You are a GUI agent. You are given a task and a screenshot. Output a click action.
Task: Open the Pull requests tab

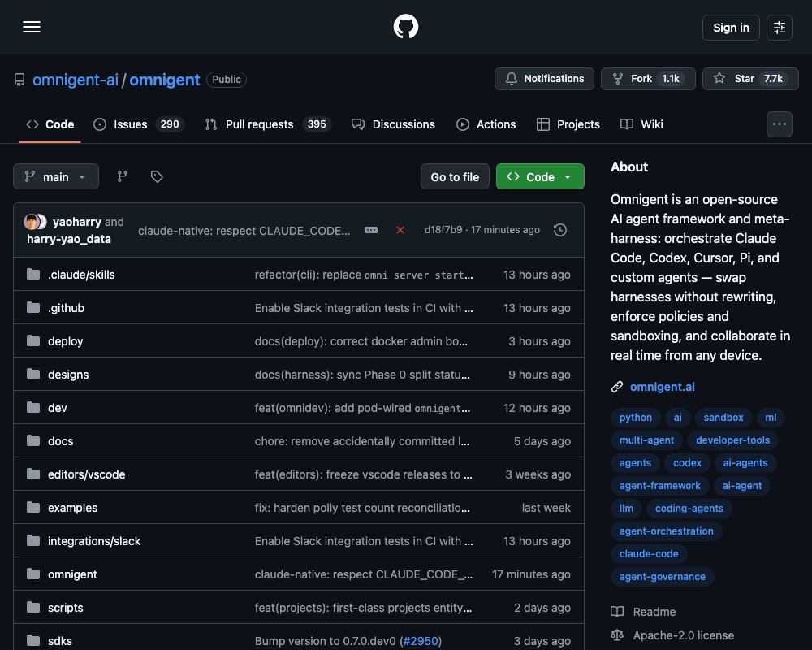(268, 124)
